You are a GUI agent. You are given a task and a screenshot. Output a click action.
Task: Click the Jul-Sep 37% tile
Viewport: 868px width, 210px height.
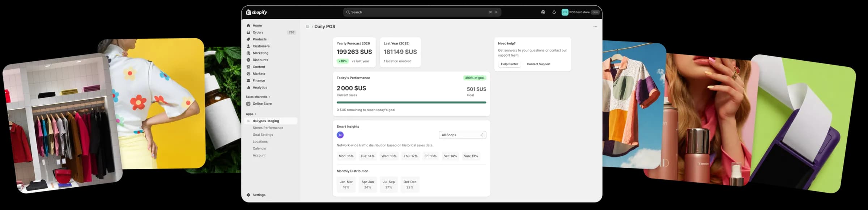tap(388, 184)
